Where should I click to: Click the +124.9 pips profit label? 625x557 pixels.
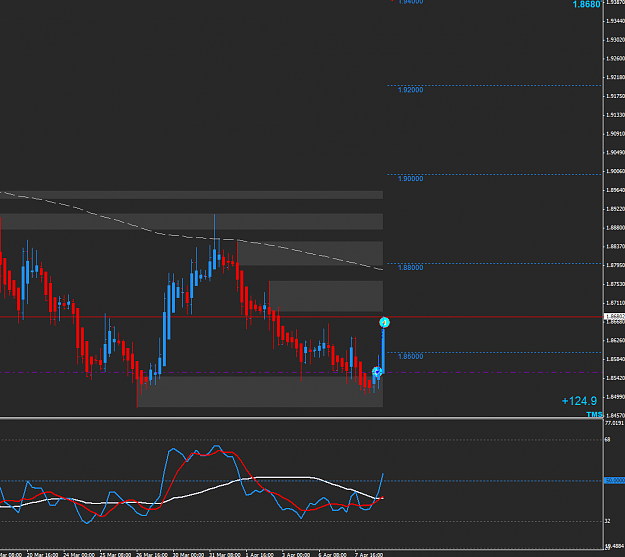tap(579, 401)
